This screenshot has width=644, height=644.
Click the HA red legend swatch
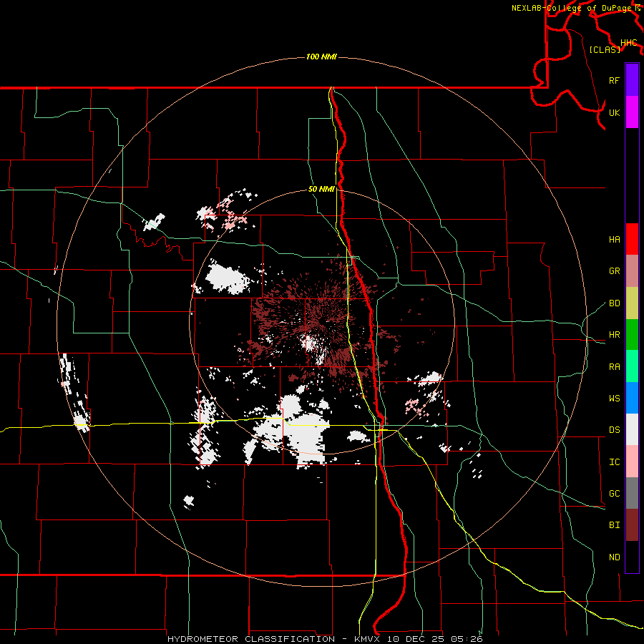(x=632, y=239)
